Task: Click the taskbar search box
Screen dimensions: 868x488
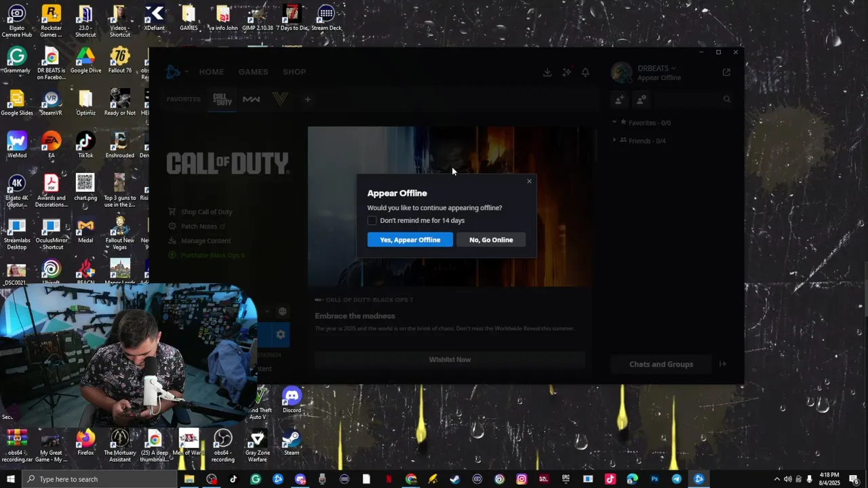Action: pos(99,479)
